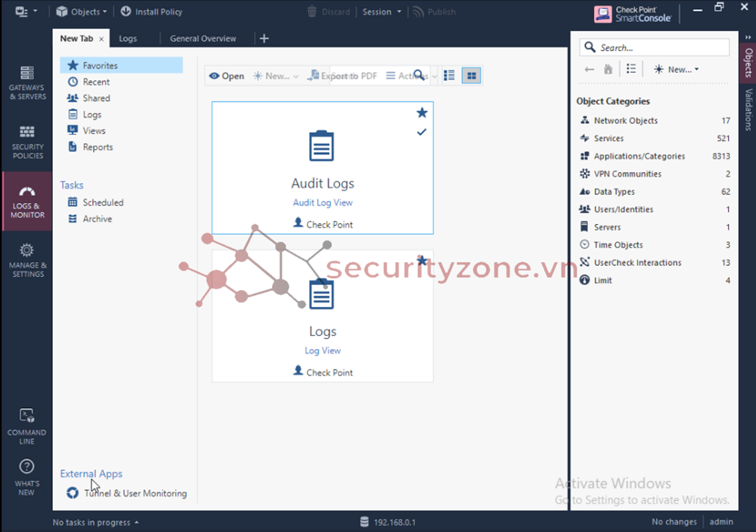Click the Install Policy button
Screen dimensions: 756x532
(151, 12)
